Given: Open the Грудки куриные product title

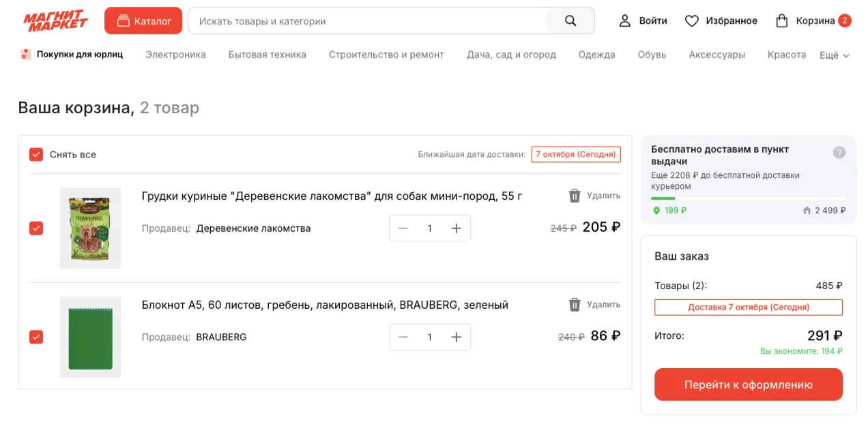Looking at the screenshot, I should tap(332, 196).
